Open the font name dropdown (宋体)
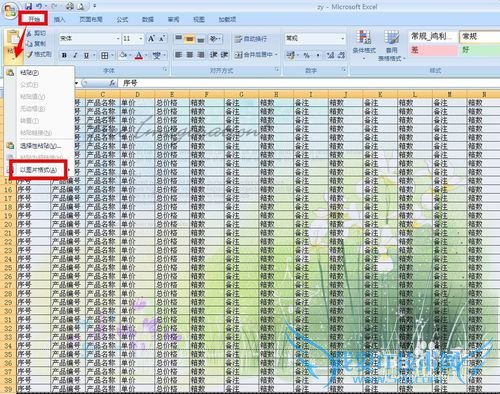Image resolution: width=500 pixels, height=394 pixels. pyautogui.click(x=118, y=39)
